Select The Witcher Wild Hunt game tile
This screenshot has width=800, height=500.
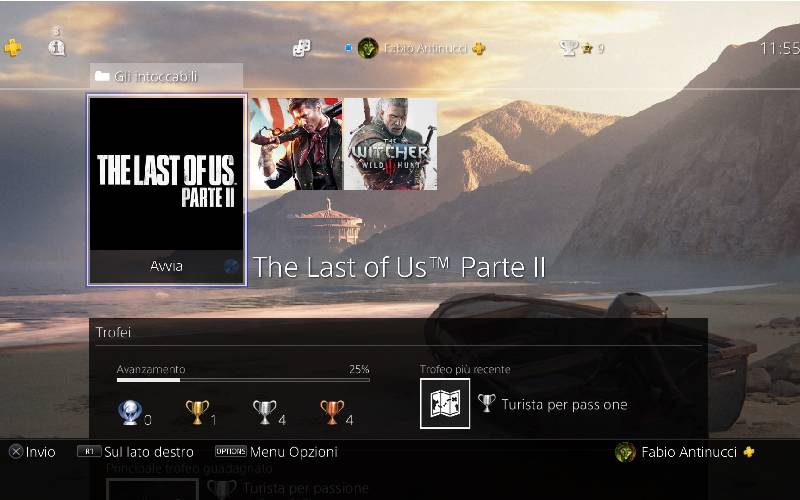tap(390, 144)
